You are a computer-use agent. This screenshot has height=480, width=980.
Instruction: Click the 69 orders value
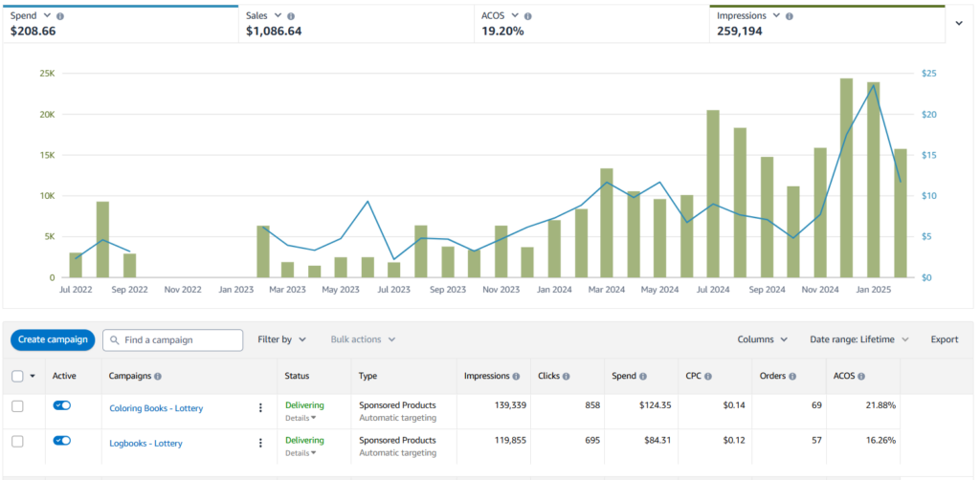(x=816, y=405)
